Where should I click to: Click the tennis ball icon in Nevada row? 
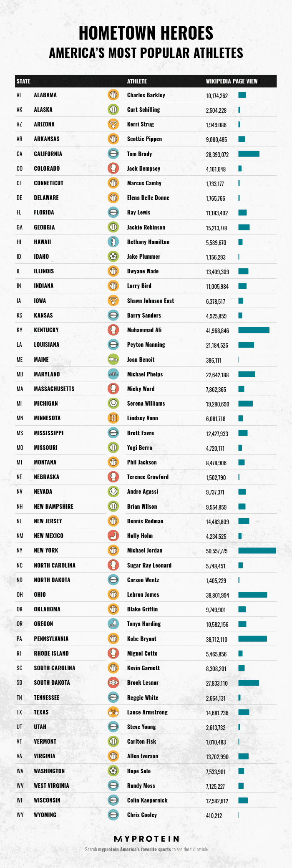point(113,491)
